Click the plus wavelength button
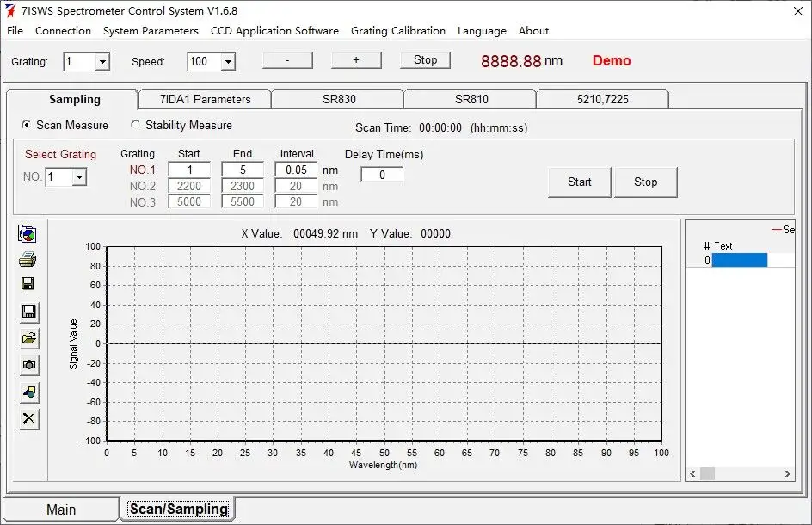The image size is (812, 525). [x=356, y=59]
